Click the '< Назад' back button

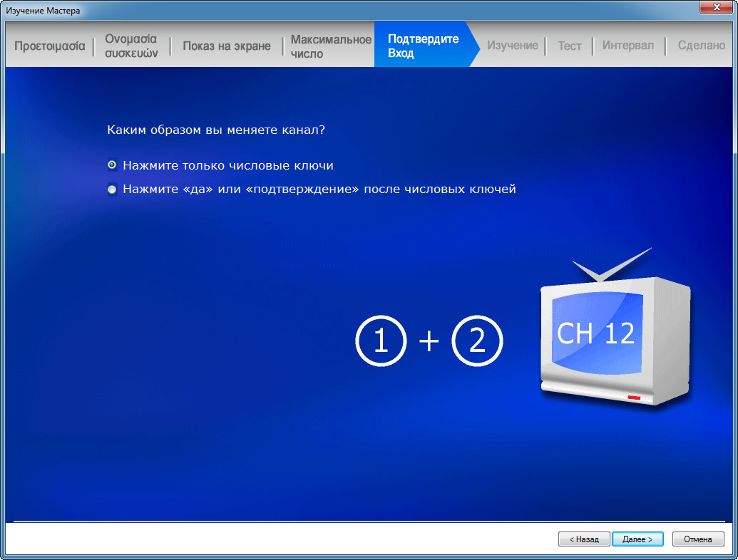[x=584, y=539]
